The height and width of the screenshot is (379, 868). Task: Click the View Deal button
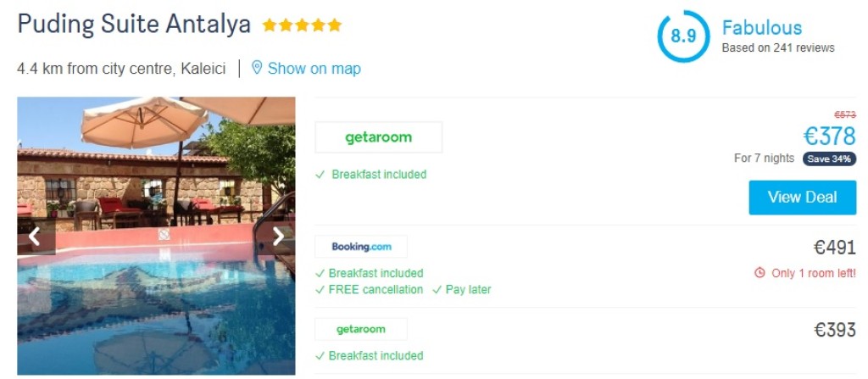(802, 198)
